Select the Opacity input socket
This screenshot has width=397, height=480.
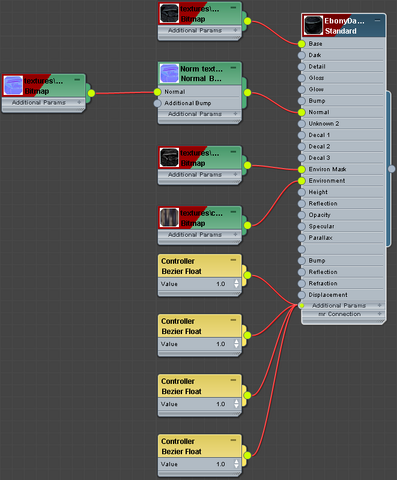[301, 215]
